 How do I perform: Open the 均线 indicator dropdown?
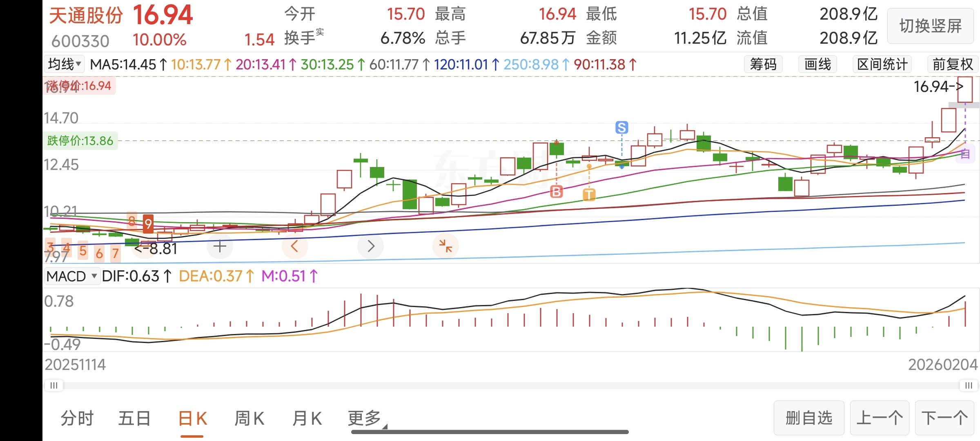point(64,64)
